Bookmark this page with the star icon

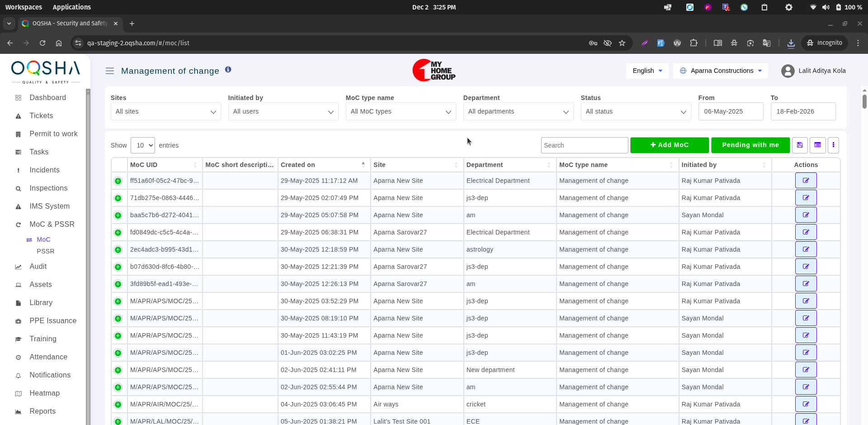tap(622, 43)
